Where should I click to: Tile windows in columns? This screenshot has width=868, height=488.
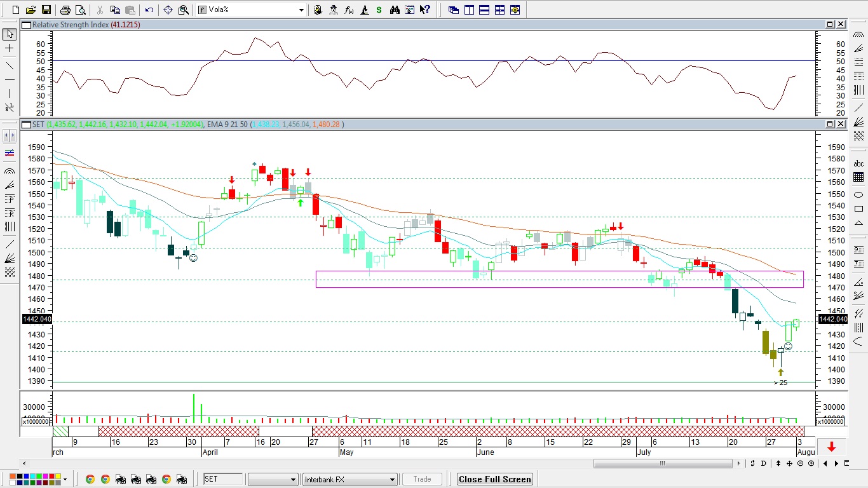click(468, 10)
